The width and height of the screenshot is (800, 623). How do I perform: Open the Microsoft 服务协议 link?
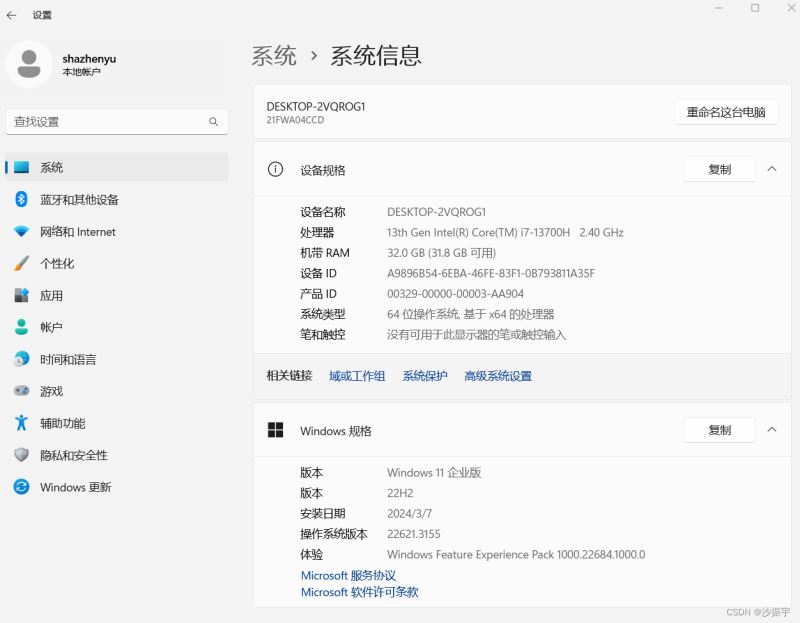point(348,576)
